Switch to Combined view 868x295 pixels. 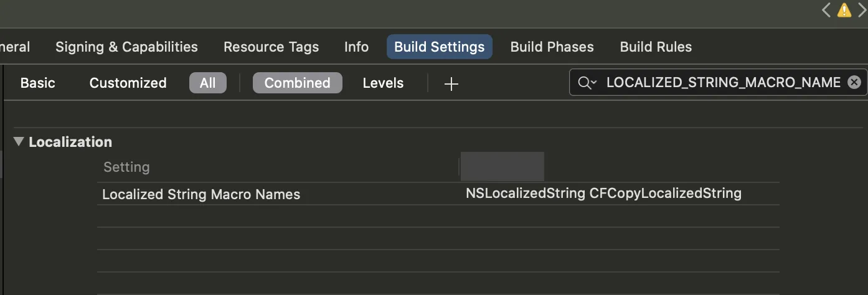tap(297, 83)
